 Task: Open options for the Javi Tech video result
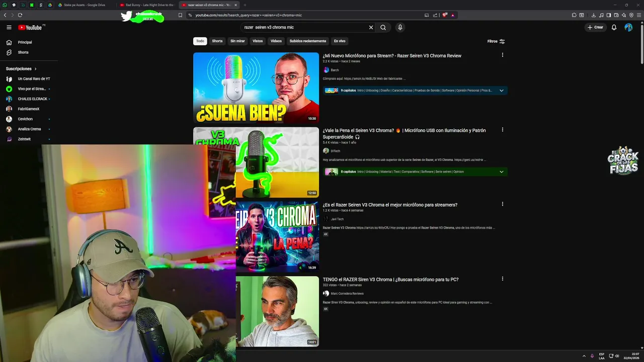pos(502,204)
